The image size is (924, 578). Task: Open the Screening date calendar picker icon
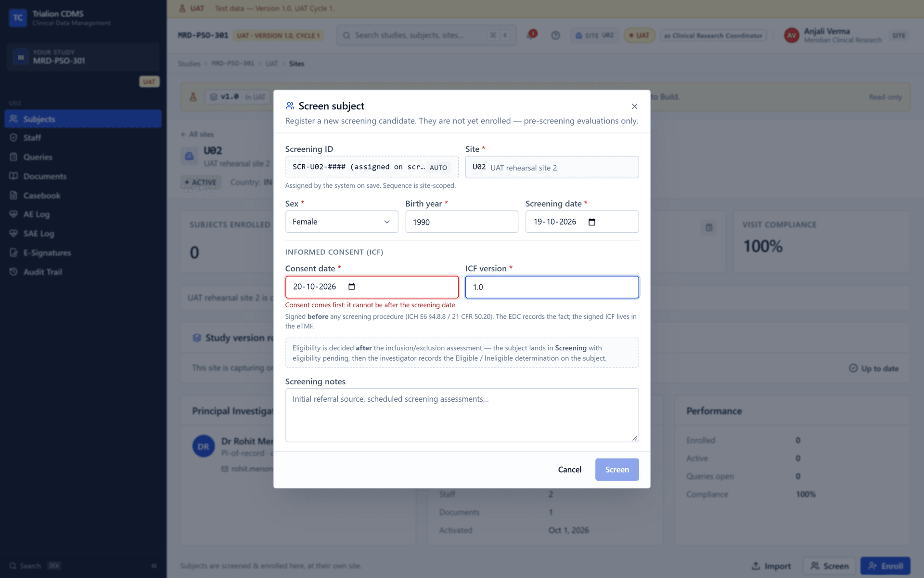[x=592, y=222]
